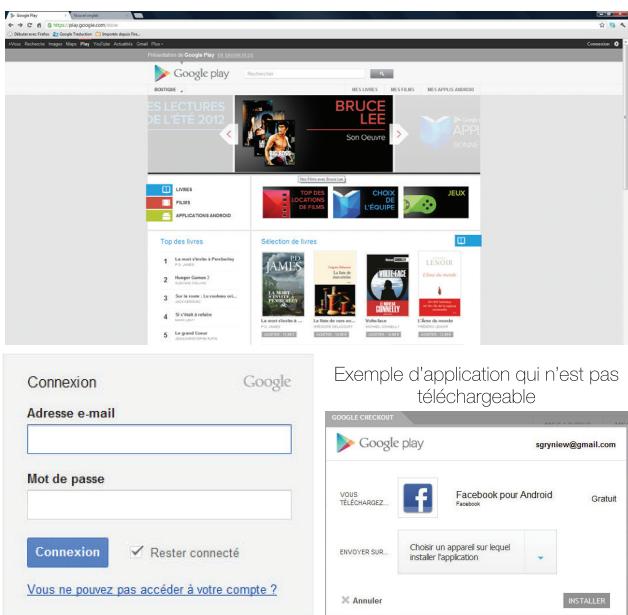Image resolution: width=628 pixels, height=615 pixels.
Task: Open the Volte-face Connelly book cover
Action: [x=387, y=285]
